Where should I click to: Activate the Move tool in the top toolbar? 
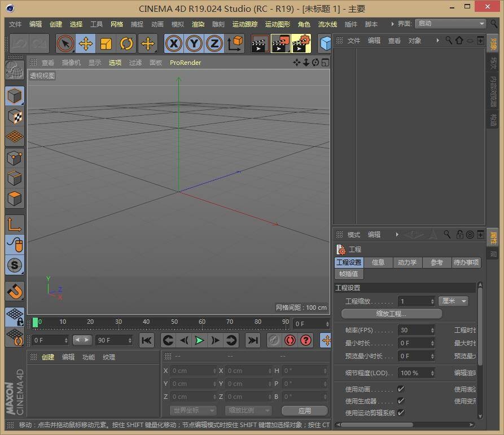click(86, 43)
